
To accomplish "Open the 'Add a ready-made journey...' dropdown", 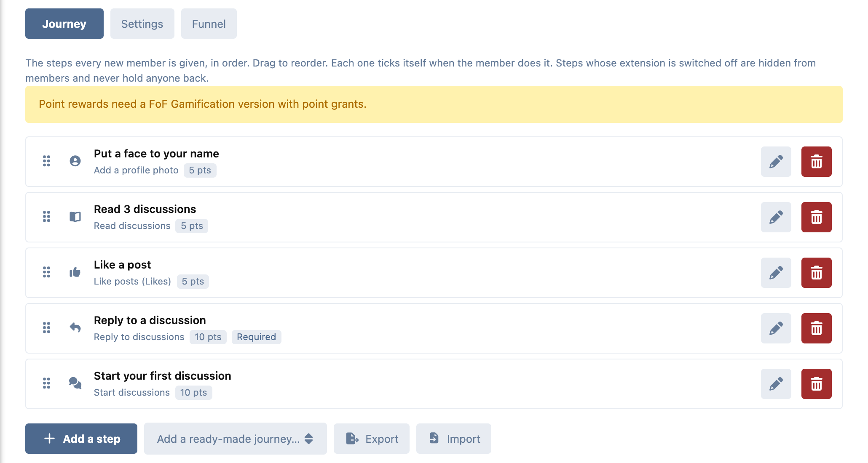I will tap(235, 439).
